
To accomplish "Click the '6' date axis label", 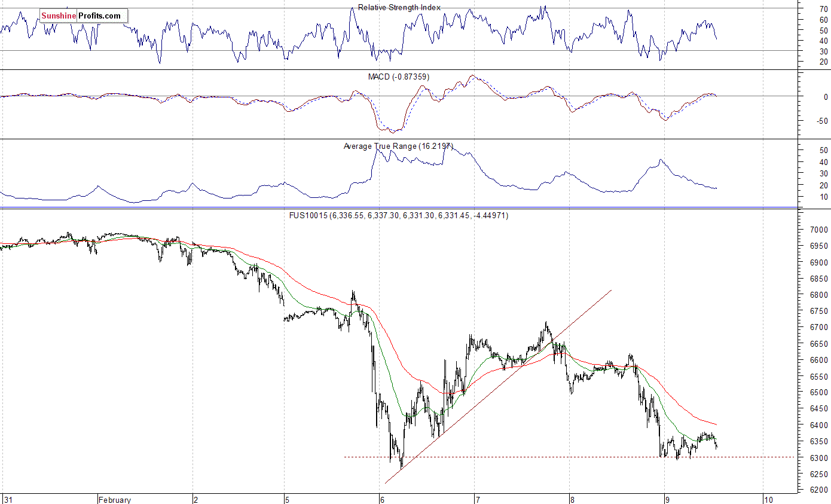I will 383,499.
